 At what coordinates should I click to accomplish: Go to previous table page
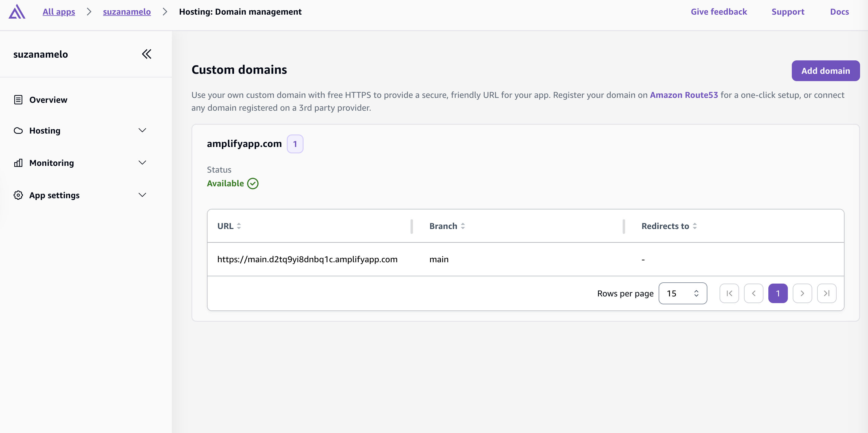[753, 293]
